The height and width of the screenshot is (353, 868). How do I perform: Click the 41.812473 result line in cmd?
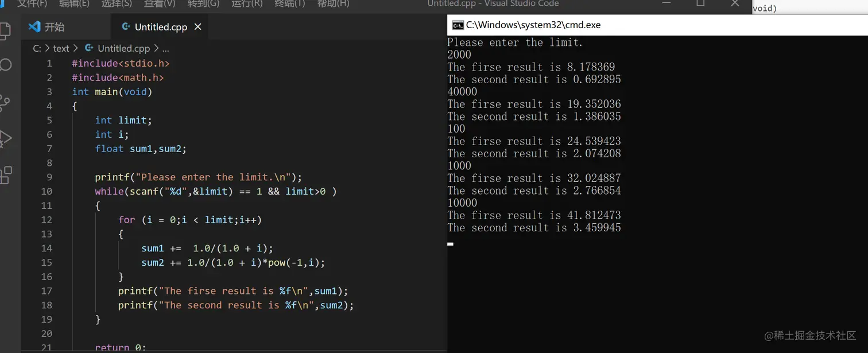pyautogui.click(x=534, y=215)
